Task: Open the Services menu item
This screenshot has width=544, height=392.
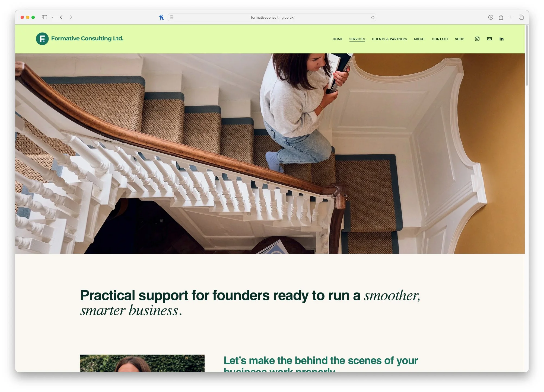Action: pyautogui.click(x=357, y=39)
